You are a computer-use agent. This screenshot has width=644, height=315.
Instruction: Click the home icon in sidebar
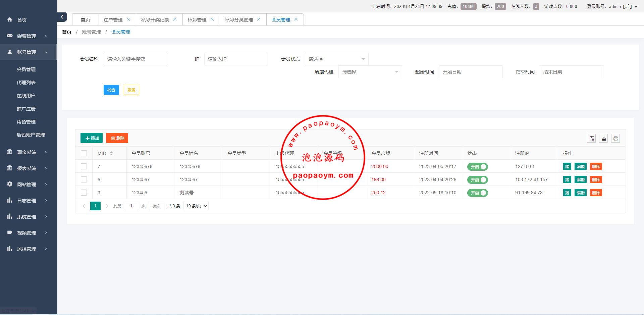point(10,20)
